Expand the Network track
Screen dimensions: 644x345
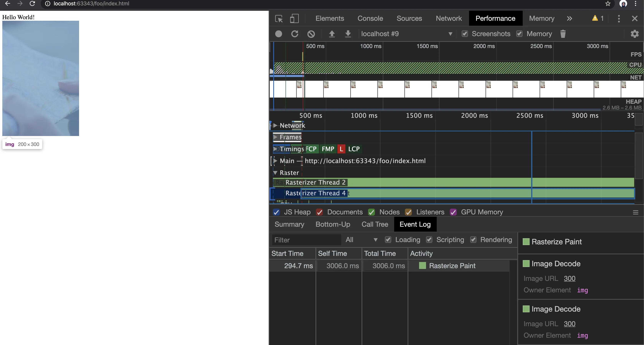[x=275, y=125]
